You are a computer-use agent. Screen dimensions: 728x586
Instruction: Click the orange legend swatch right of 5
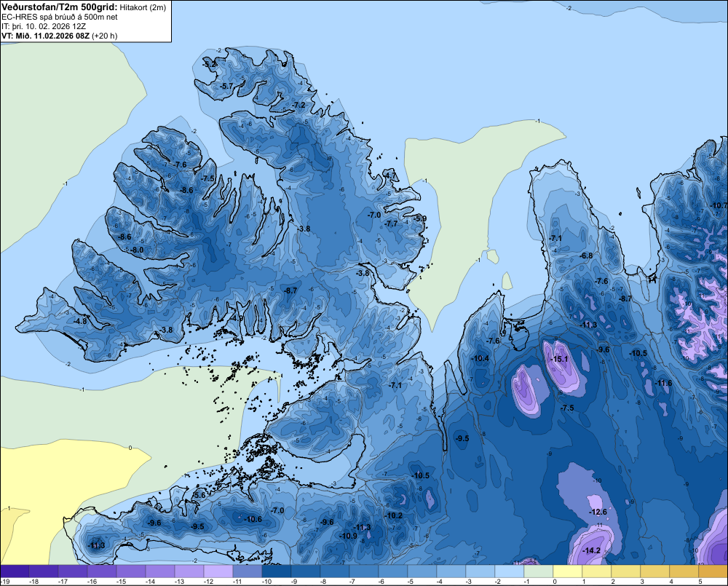coord(713,571)
